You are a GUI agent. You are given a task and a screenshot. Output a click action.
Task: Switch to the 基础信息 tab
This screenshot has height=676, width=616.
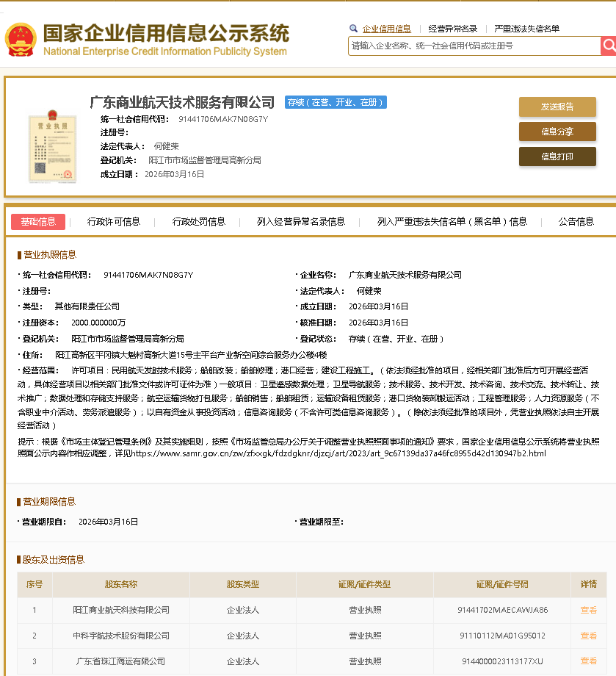pos(38,222)
